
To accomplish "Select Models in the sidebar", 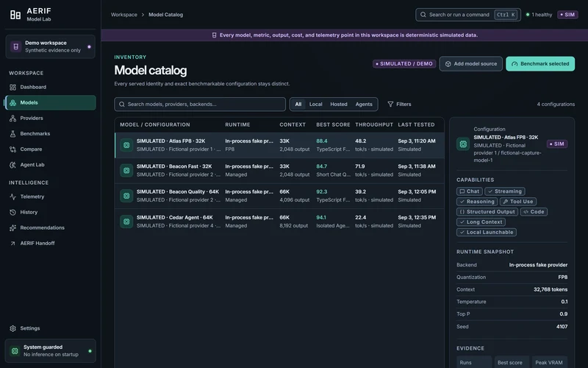I will coord(50,102).
